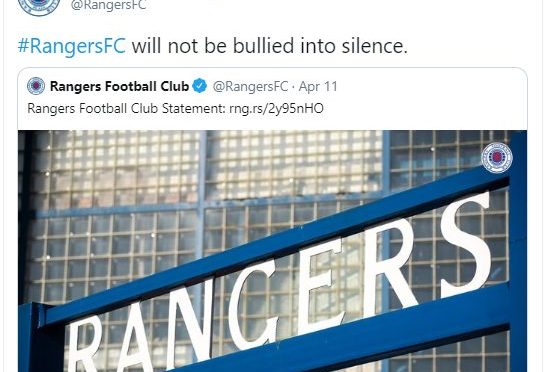This screenshot has height=372, width=545.
Task: Follow the rng.rs/2y95nHO link
Action: 277,108
